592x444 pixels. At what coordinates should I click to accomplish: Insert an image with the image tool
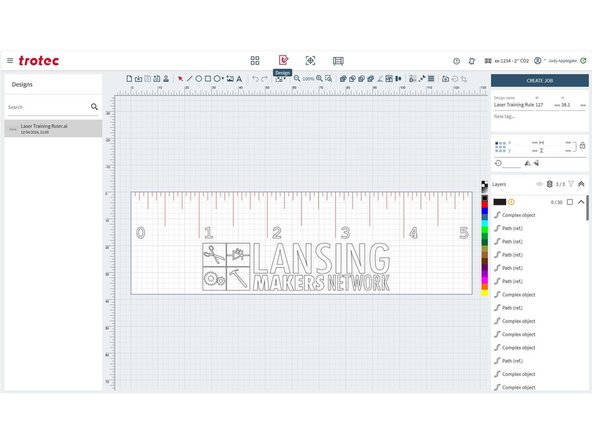click(x=230, y=79)
